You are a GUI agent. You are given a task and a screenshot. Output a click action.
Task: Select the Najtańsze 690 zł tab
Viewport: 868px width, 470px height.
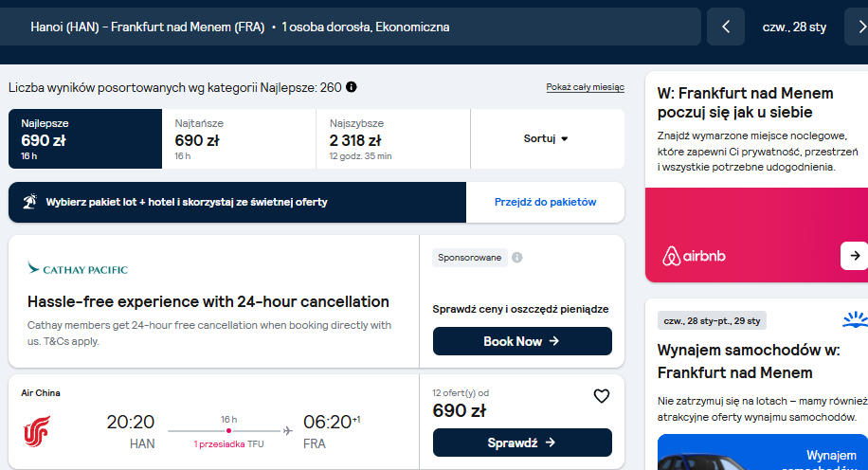pos(239,139)
